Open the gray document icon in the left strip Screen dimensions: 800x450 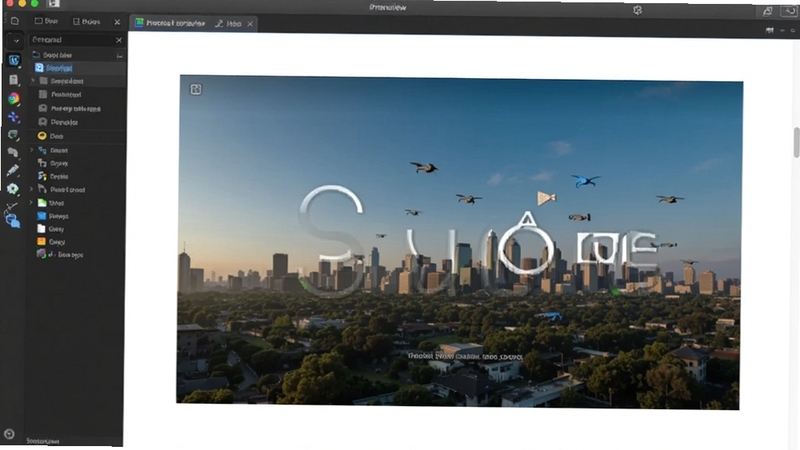pyautogui.click(x=14, y=80)
